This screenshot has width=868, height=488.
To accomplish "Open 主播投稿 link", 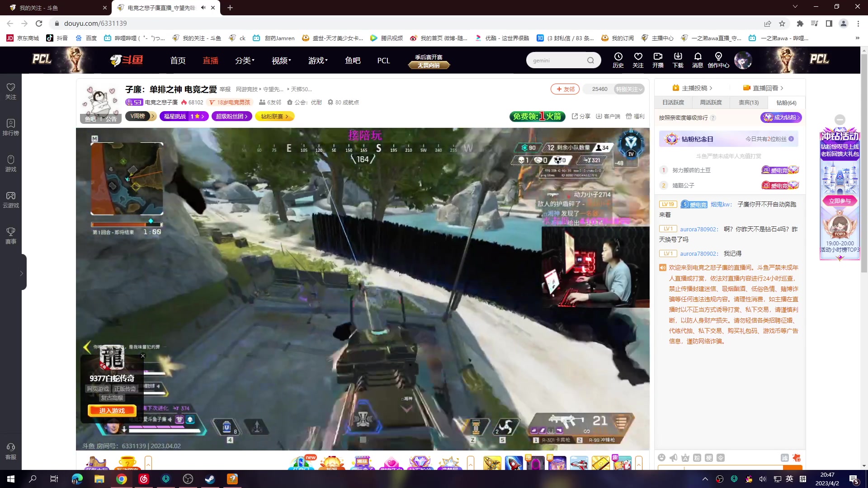I will (692, 88).
